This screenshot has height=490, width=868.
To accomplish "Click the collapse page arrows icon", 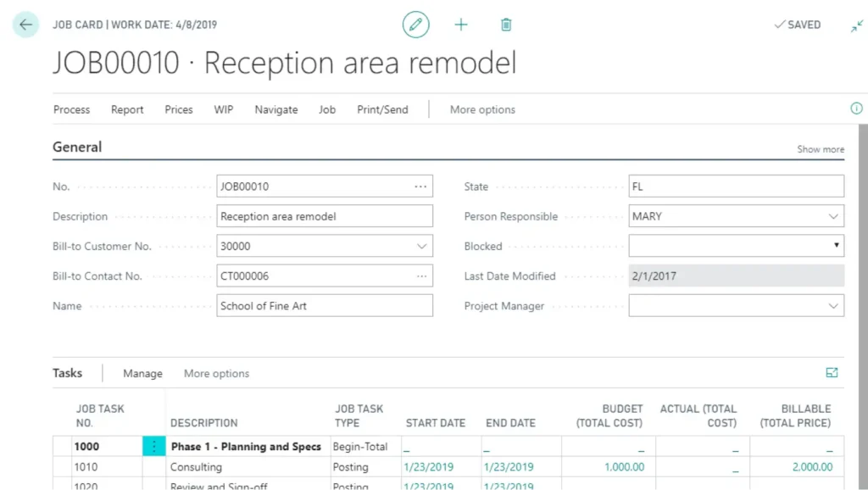I will coord(857,25).
